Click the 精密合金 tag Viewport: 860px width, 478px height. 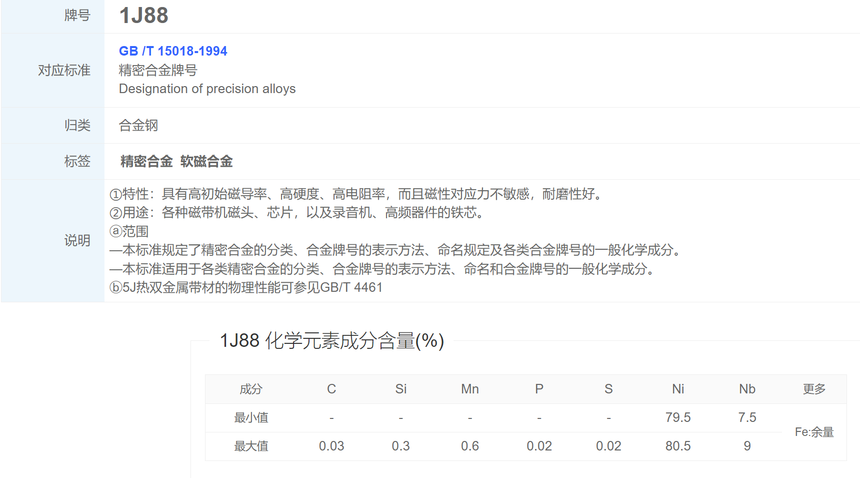pos(146,161)
